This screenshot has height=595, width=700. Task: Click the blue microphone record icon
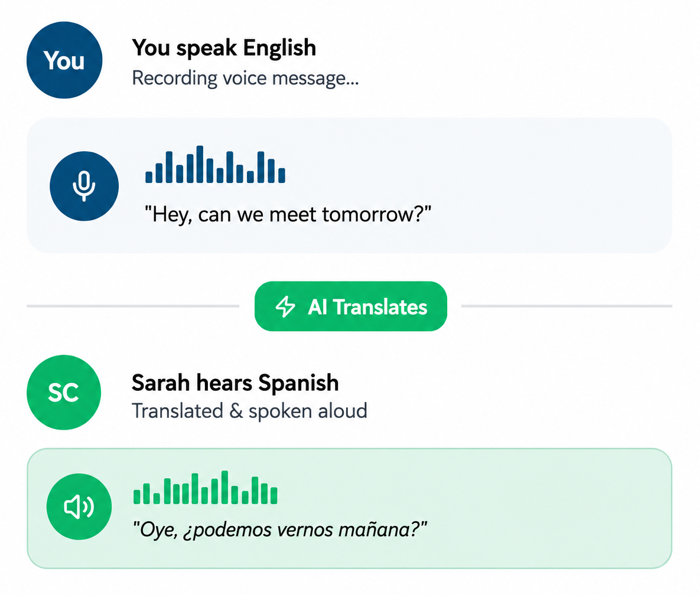(x=84, y=186)
